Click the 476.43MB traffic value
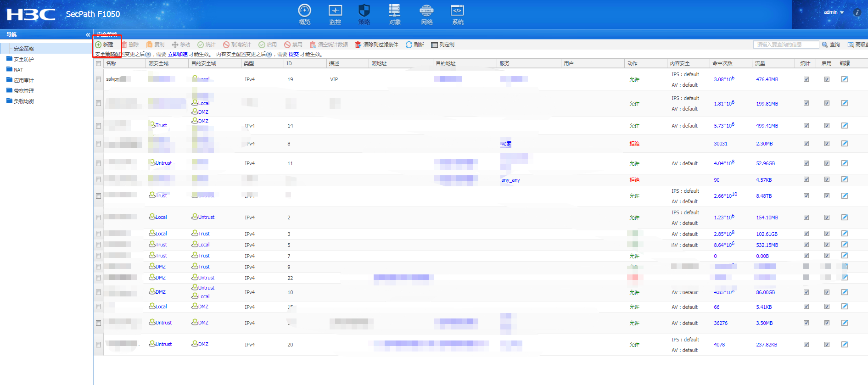 tap(767, 79)
